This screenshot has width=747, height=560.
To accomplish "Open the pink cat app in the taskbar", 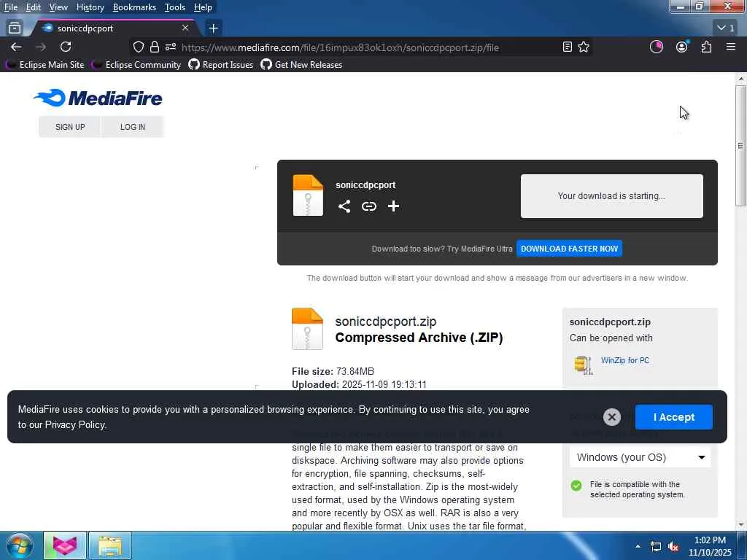I will click(x=65, y=545).
